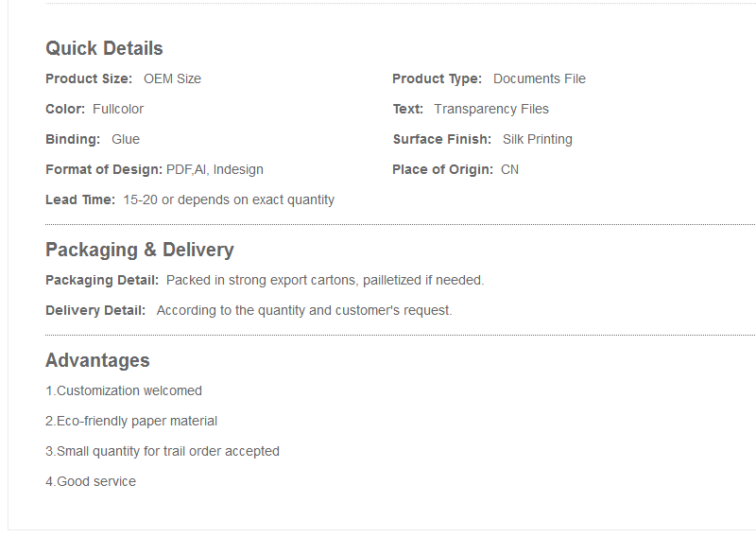756x537 pixels.
Task: Click the CN place of origin value
Action: (x=509, y=170)
